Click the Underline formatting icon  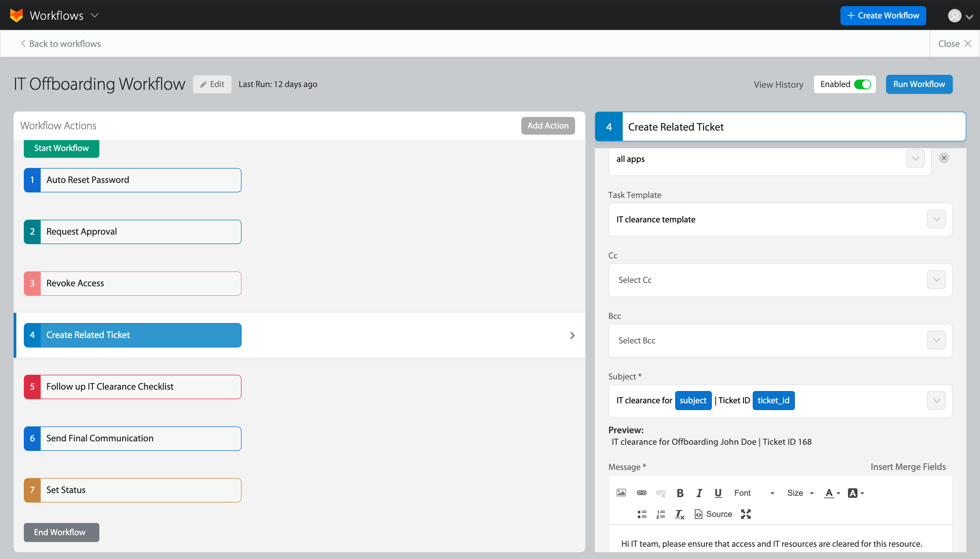718,493
